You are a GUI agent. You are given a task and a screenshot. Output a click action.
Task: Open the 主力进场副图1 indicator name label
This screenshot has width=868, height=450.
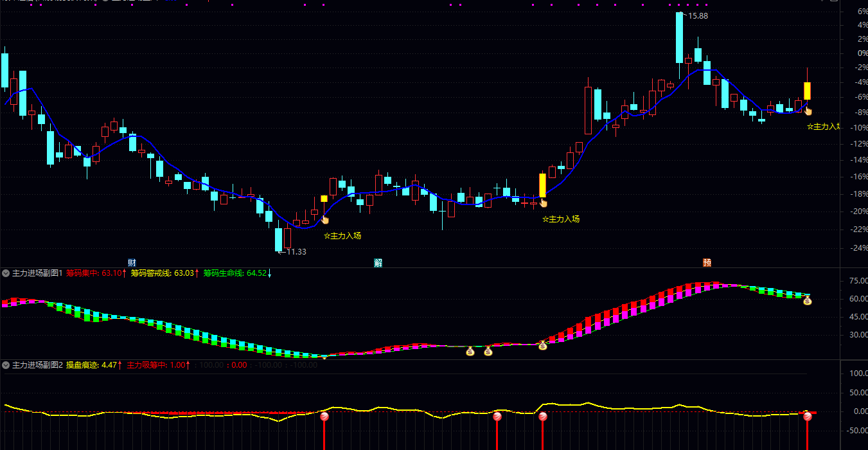37,273
